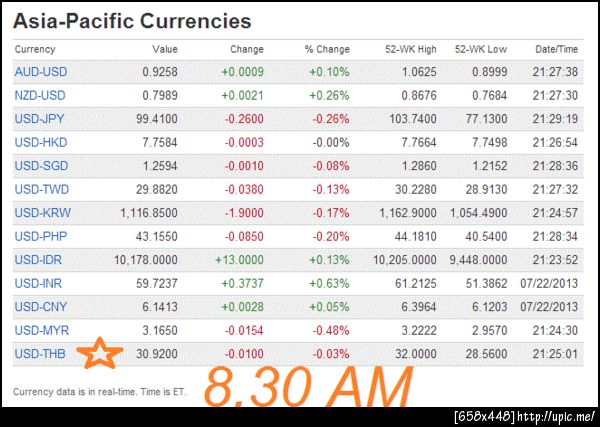Click the Date/Time column header

(x=556, y=49)
